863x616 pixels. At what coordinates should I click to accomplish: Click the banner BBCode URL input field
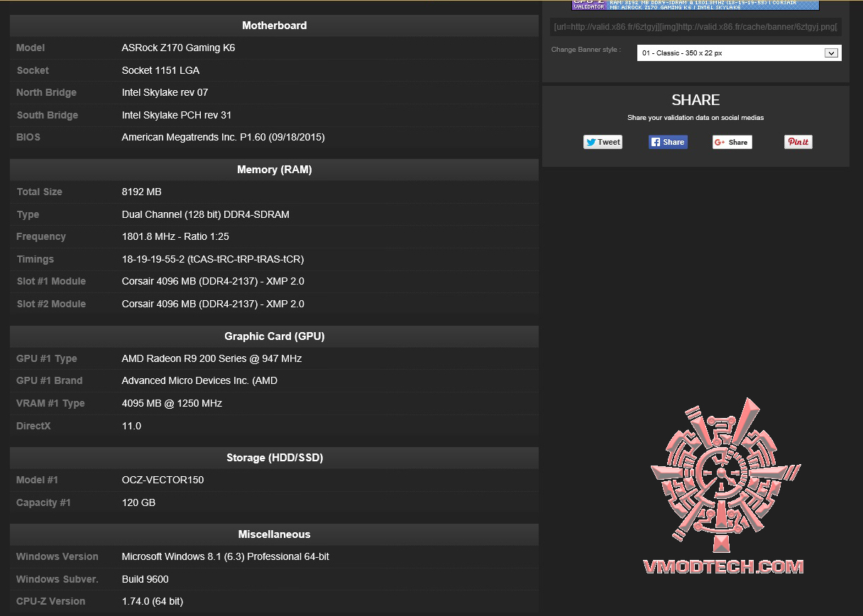[x=696, y=27]
